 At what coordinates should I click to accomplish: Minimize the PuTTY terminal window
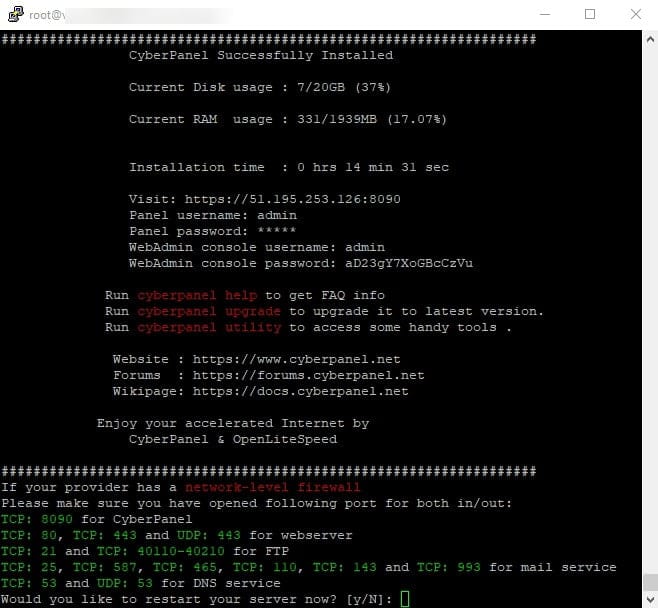point(545,14)
